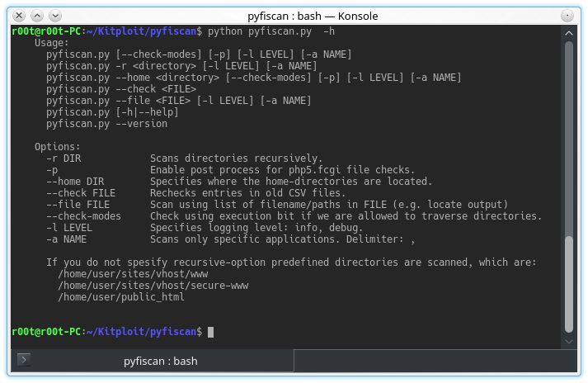The image size is (588, 383).
Task: Click the minimize up-arrow titlebar button
Action: click(x=37, y=16)
